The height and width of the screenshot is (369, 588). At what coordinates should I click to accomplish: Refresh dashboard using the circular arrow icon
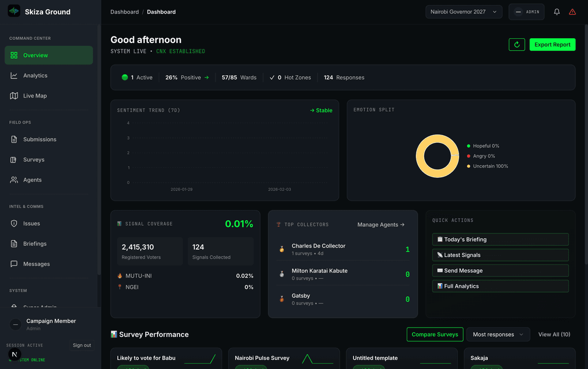click(x=517, y=44)
